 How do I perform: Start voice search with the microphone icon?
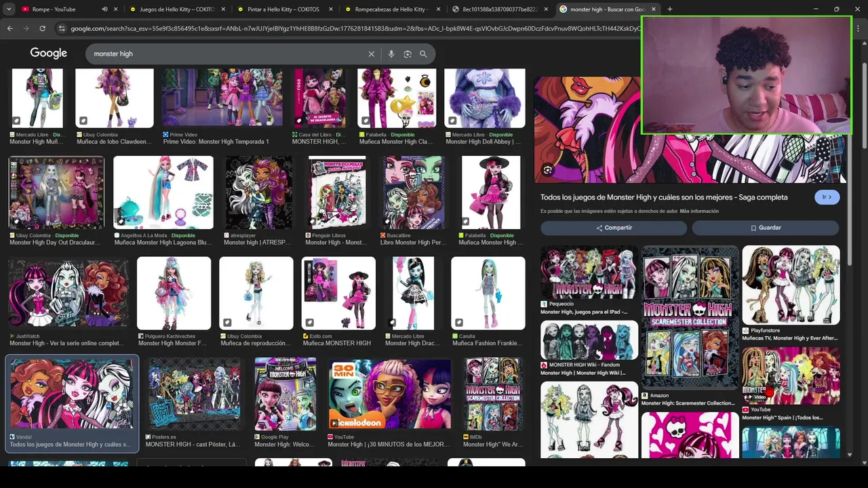coord(391,54)
